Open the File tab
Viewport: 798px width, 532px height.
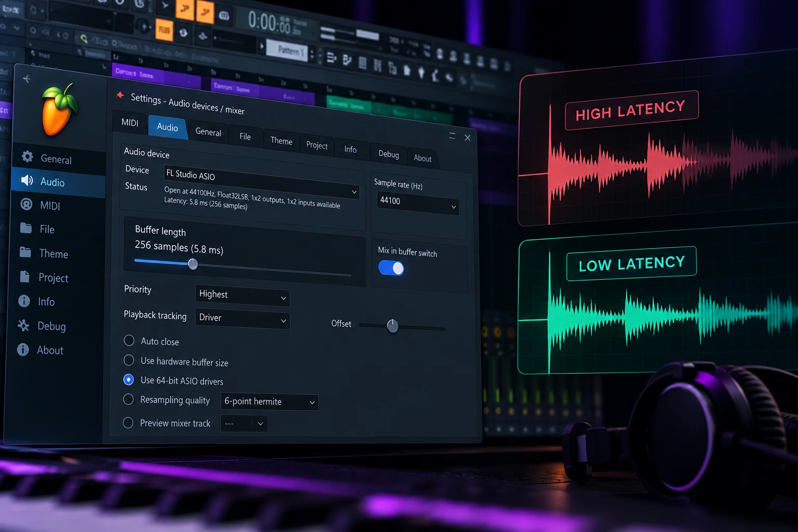click(x=245, y=137)
